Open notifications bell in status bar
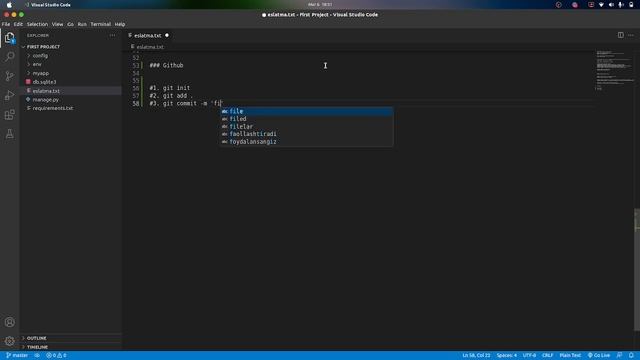640x360 pixels. [x=631, y=356]
